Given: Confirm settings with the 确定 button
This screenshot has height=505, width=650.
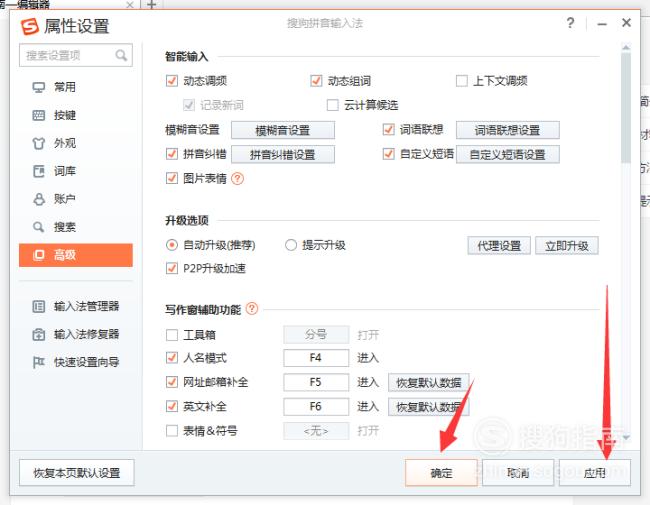Looking at the screenshot, I should tap(441, 472).
